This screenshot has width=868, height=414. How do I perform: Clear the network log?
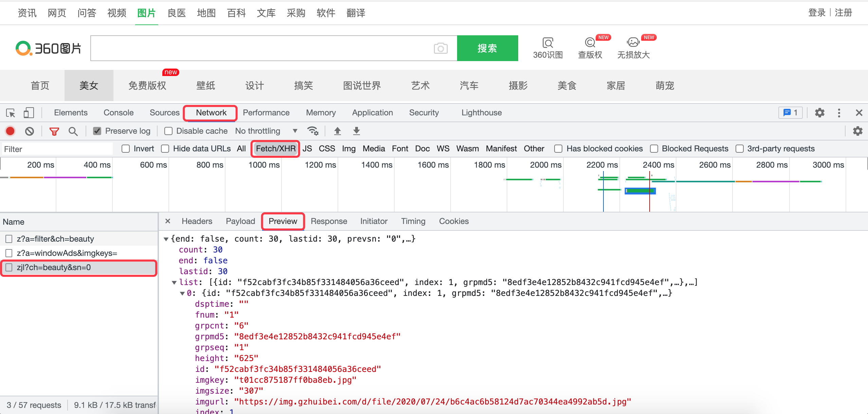pyautogui.click(x=30, y=131)
